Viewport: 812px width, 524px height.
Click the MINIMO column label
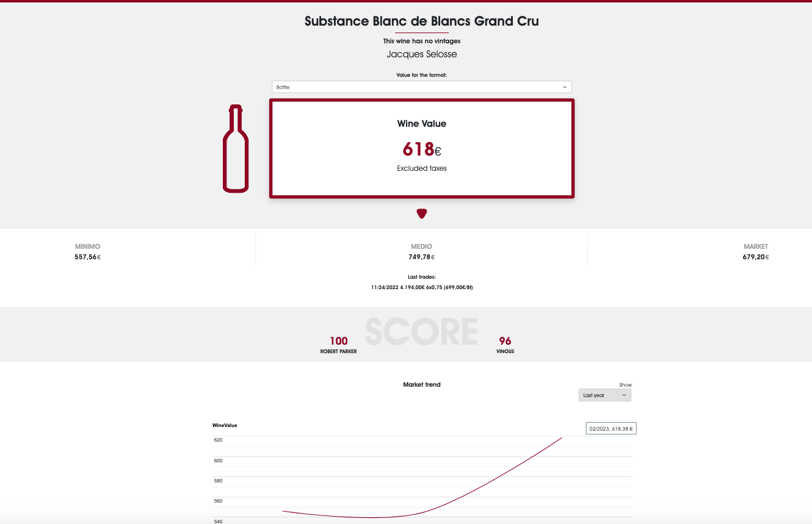pyautogui.click(x=87, y=246)
